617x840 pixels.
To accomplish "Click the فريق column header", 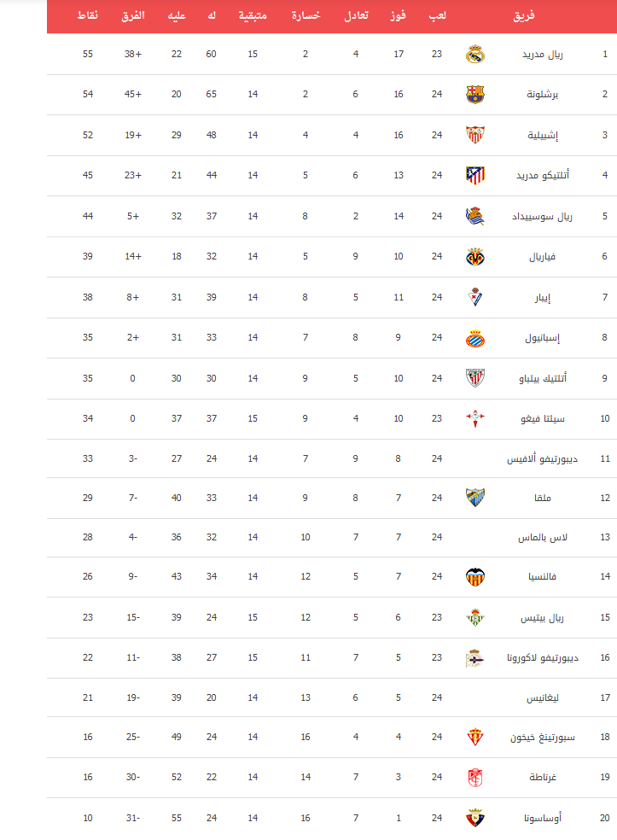I will point(524,16).
